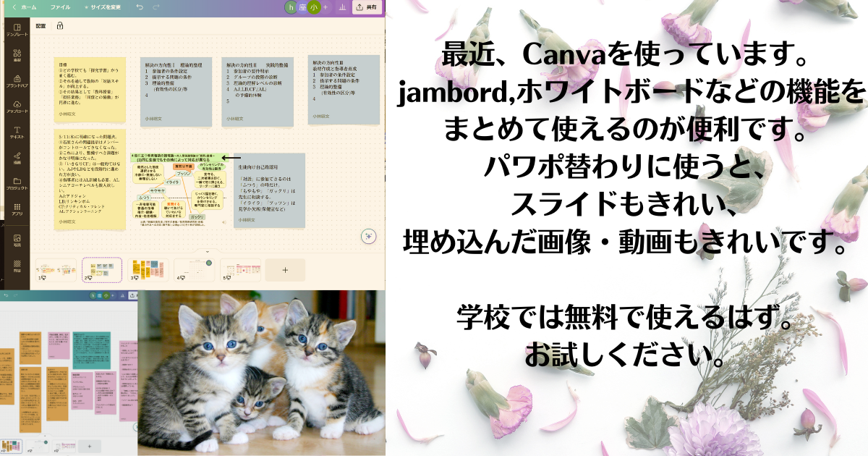Add a new page in top Canva editor
Screen dimensions: 868x456
tap(285, 269)
